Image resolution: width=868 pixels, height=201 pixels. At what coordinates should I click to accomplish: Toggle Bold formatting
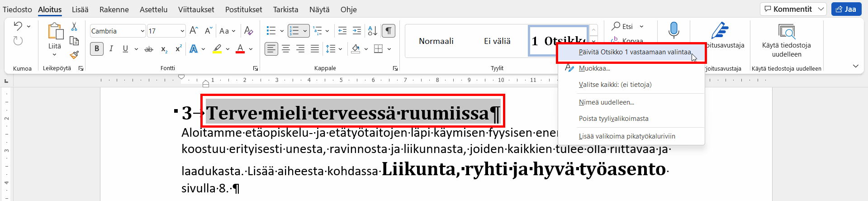97,49
